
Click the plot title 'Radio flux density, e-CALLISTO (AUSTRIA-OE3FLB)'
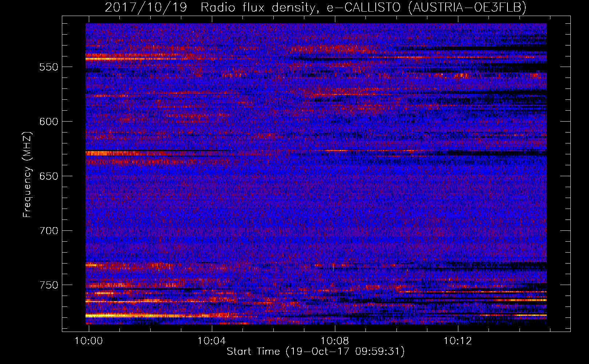363,7
